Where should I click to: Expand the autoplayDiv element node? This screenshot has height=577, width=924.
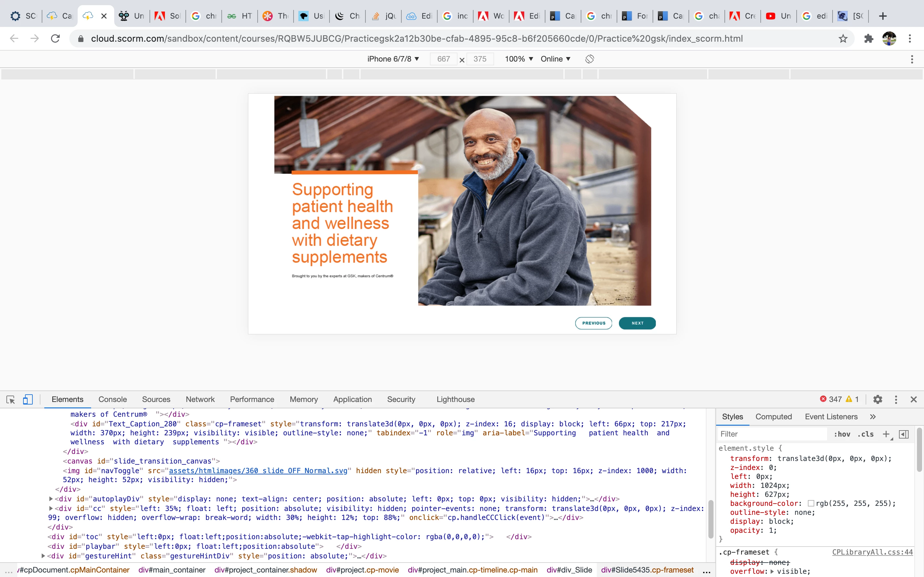click(51, 499)
